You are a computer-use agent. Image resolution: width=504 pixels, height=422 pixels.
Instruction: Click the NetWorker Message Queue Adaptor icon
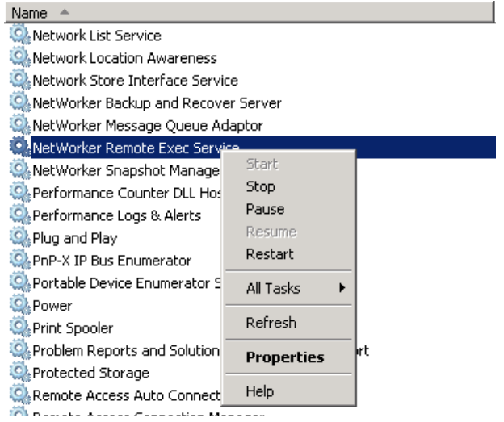pos(20,125)
